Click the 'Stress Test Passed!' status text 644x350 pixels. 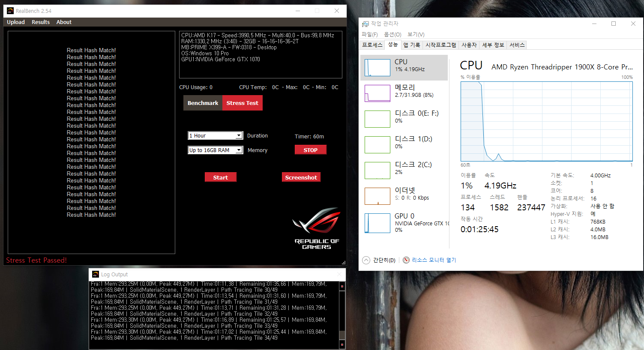point(36,260)
